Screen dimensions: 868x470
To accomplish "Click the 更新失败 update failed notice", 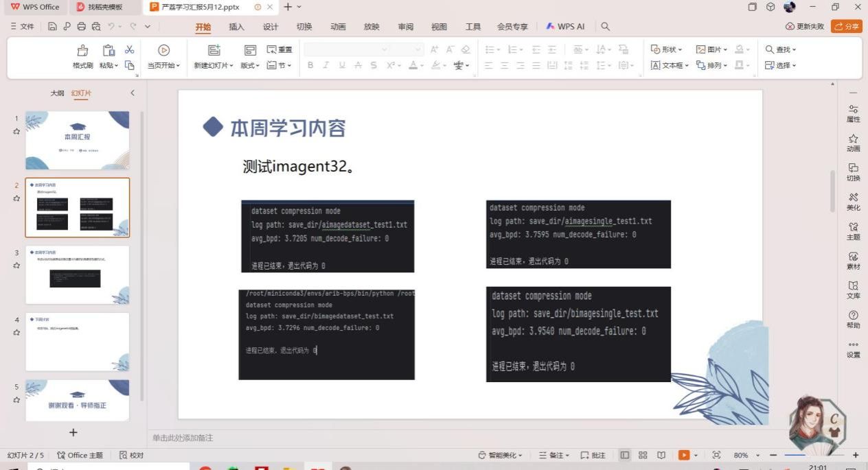I will (804, 26).
